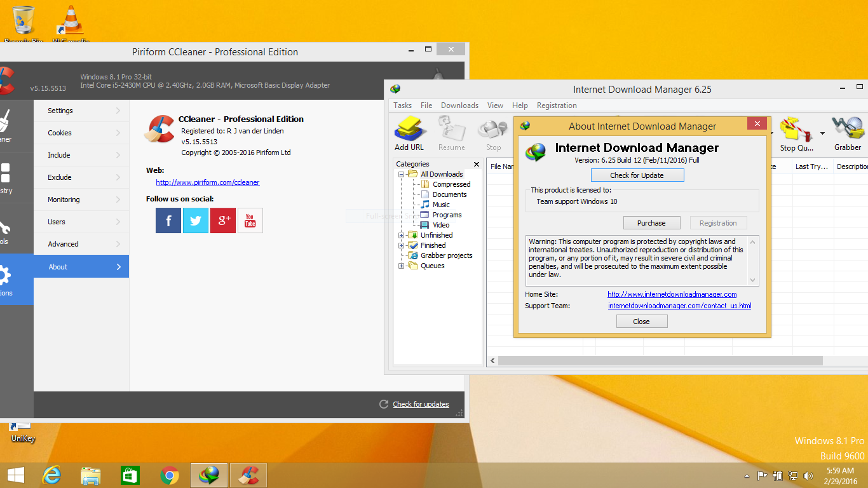Open the Stop Queue dropdown arrow

click(822, 133)
